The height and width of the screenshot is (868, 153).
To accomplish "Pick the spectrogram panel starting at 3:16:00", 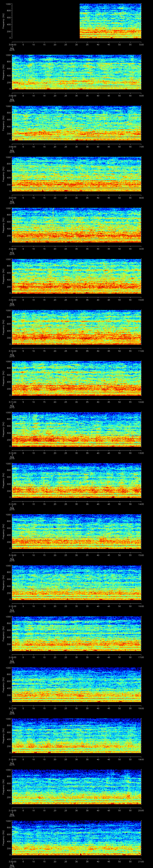I will click(77, 634).
